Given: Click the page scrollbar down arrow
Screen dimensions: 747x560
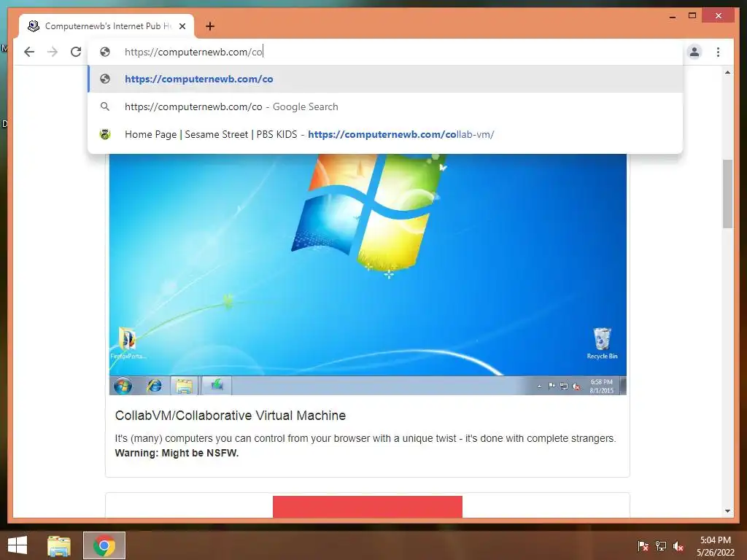Looking at the screenshot, I should click(727, 511).
